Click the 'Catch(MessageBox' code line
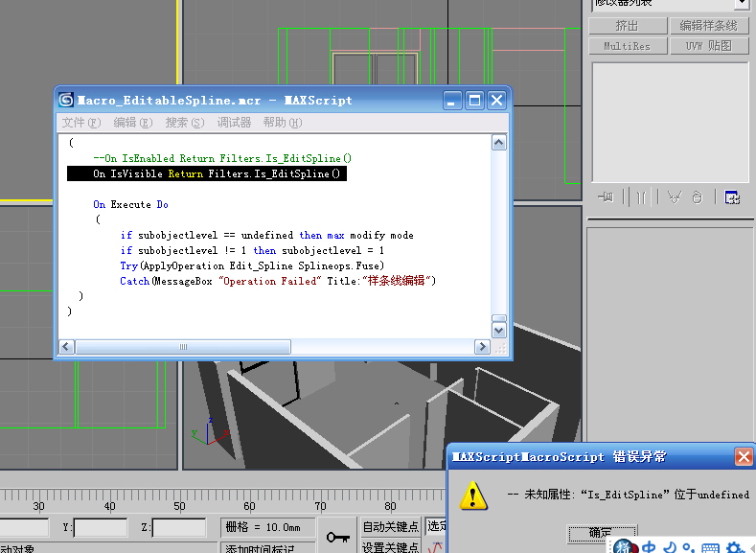Screen dimensions: 756x553 (278, 281)
